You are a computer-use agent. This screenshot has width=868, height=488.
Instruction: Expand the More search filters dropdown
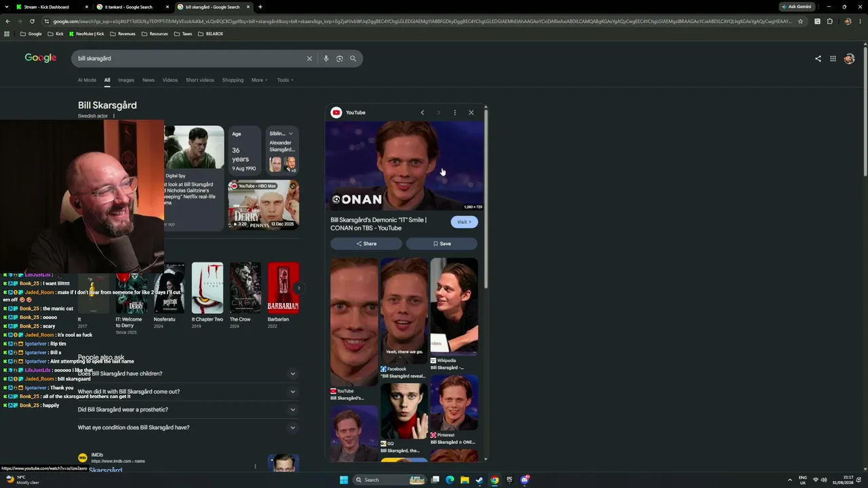tap(260, 80)
